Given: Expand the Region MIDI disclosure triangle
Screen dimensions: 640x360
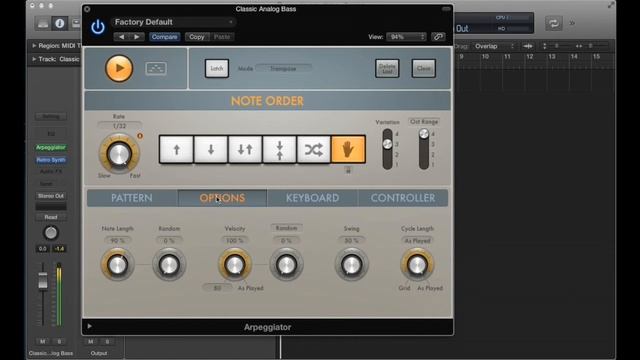Looking at the screenshot, I should point(34,46).
